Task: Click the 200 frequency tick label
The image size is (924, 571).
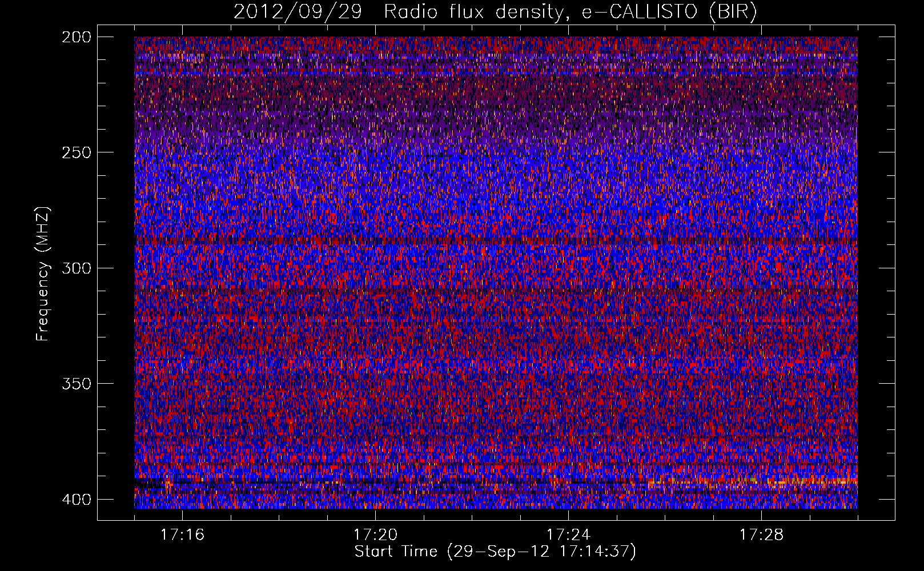Action: coord(76,37)
